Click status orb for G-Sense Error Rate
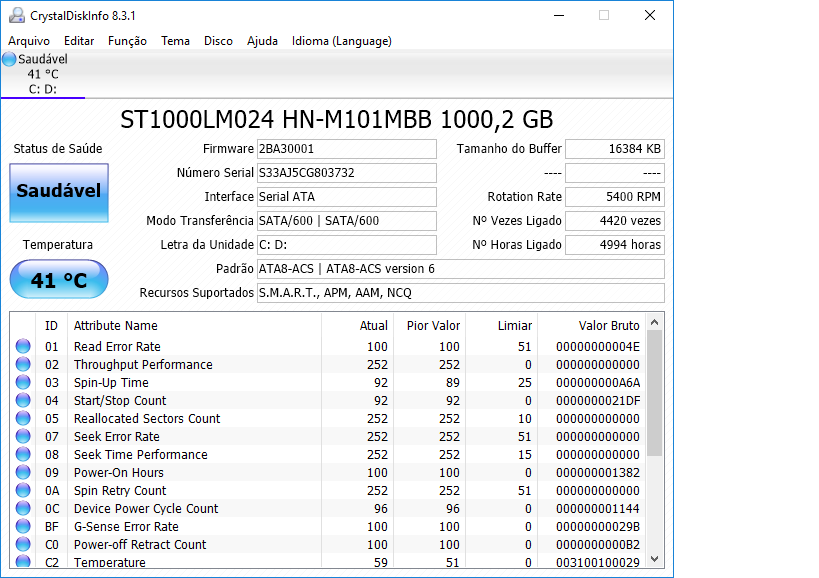 23,526
